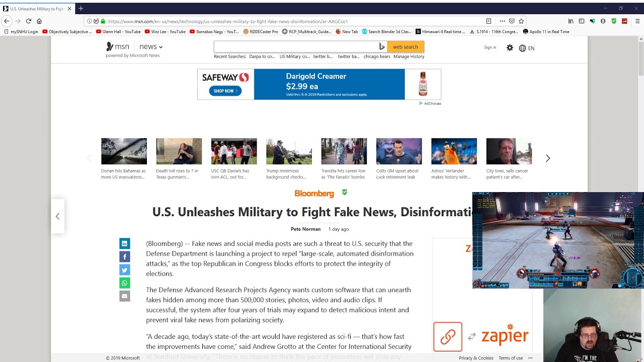Click the Bing search icon
The image size is (644, 362).
[382, 47]
